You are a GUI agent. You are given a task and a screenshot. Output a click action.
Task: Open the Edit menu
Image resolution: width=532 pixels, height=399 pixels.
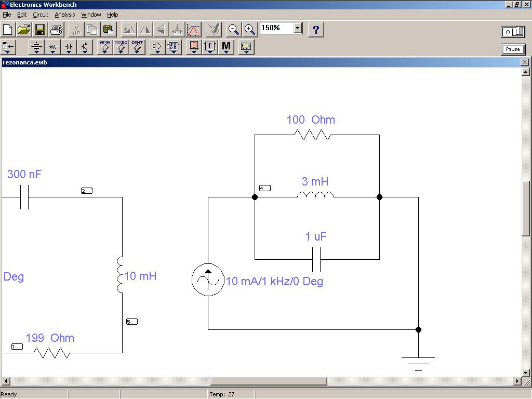coord(22,15)
